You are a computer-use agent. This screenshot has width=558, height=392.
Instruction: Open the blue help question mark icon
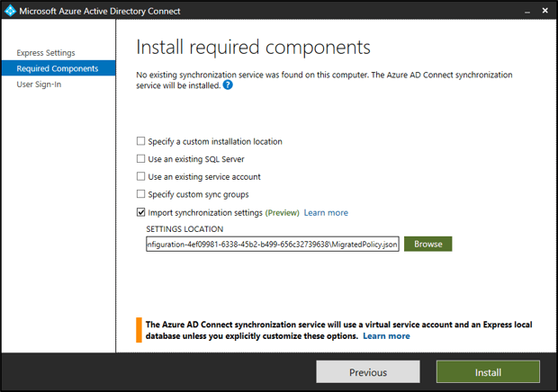(228, 85)
